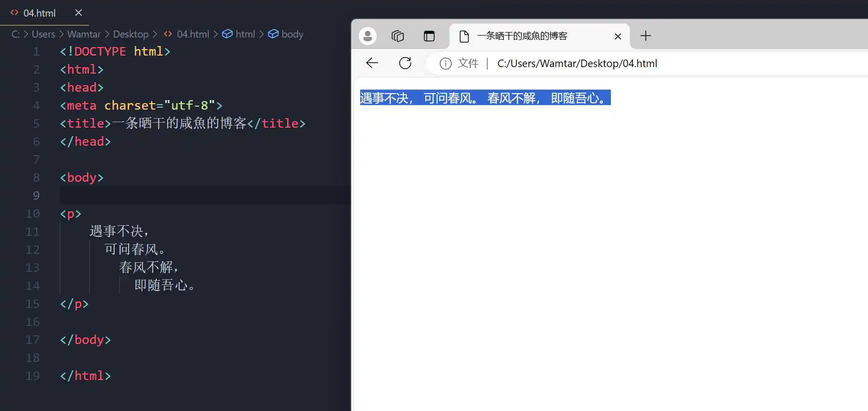The height and width of the screenshot is (411, 868).
Task: Click the opening <p> tag
Action: [x=71, y=214]
